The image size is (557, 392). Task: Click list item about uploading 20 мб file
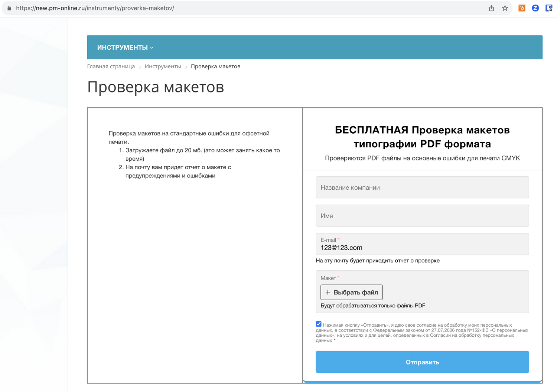pos(203,154)
